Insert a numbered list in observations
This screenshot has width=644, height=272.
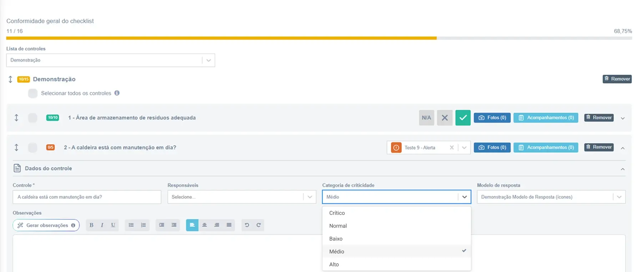pos(143,225)
